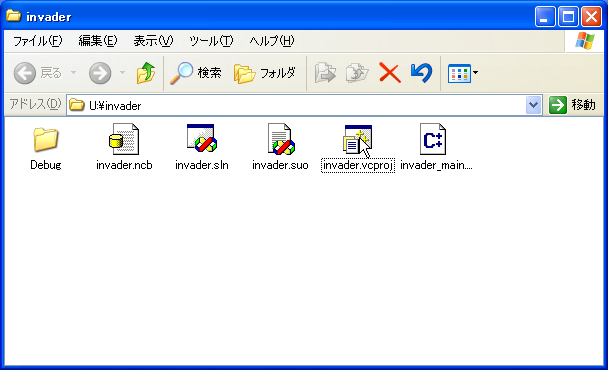This screenshot has height=370, width=608.
Task: Open the Edit (編集) menu
Action: point(97,41)
